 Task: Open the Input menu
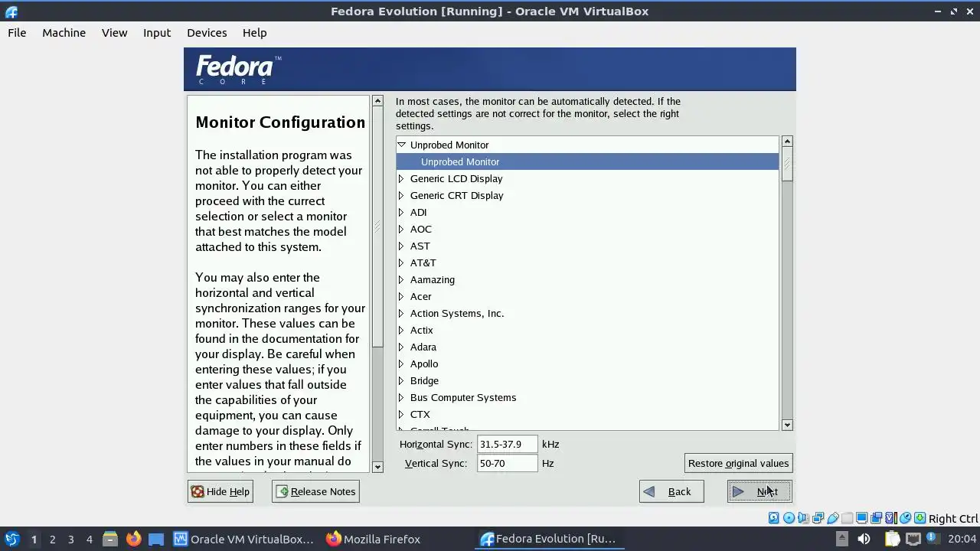tap(157, 33)
